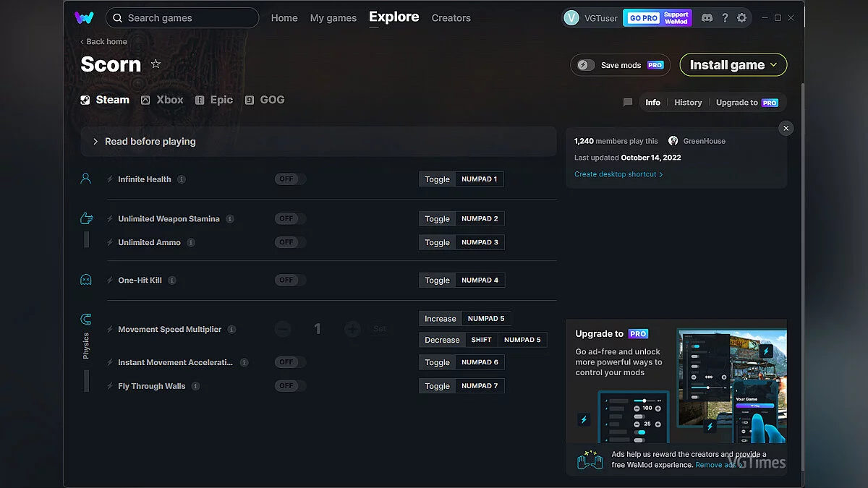The image size is (868, 488).
Task: Open app settings with the gear icon
Action: point(742,17)
